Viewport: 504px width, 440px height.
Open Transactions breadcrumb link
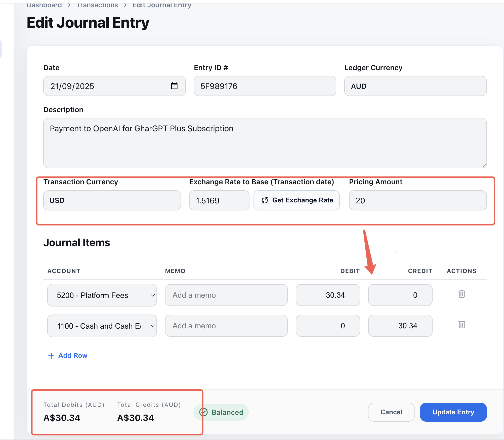[x=97, y=5]
